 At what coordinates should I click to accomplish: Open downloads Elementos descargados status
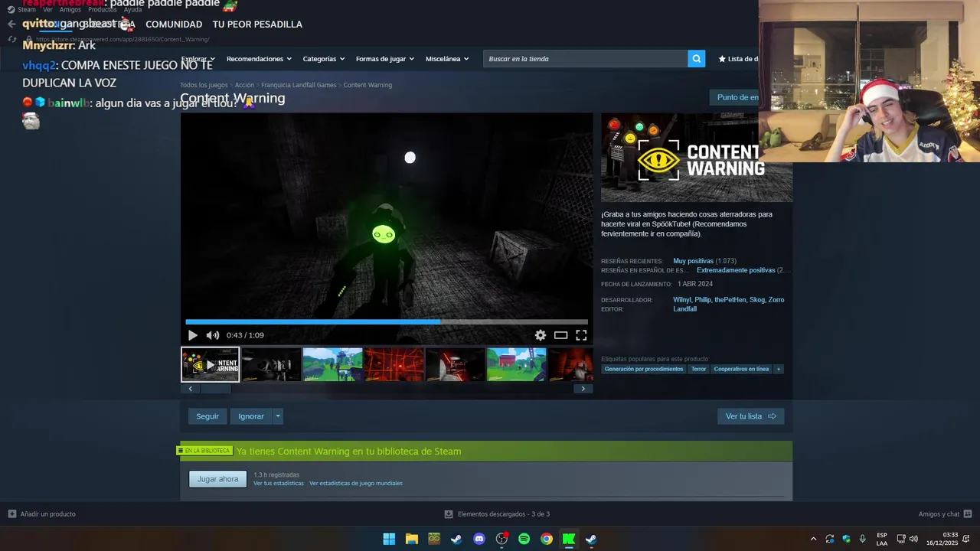click(x=497, y=514)
